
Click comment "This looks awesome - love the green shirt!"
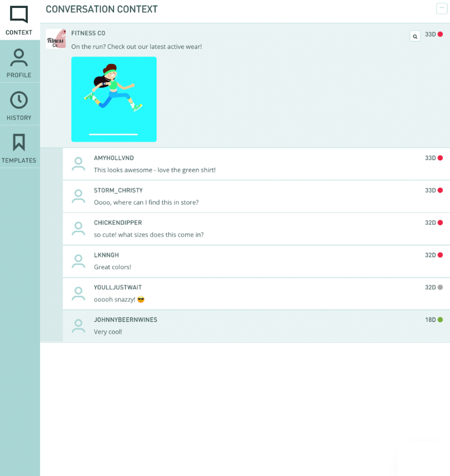pos(155,170)
